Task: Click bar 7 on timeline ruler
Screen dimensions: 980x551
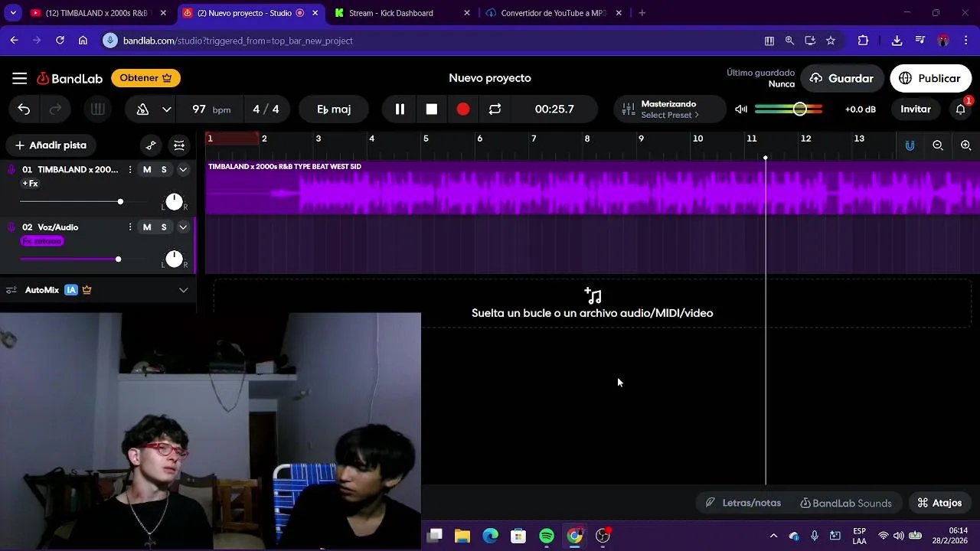Action: (x=534, y=139)
